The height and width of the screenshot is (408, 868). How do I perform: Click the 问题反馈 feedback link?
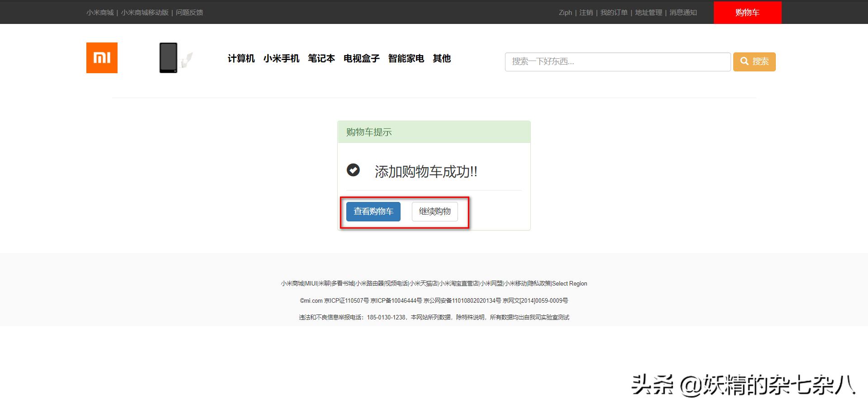coord(189,12)
